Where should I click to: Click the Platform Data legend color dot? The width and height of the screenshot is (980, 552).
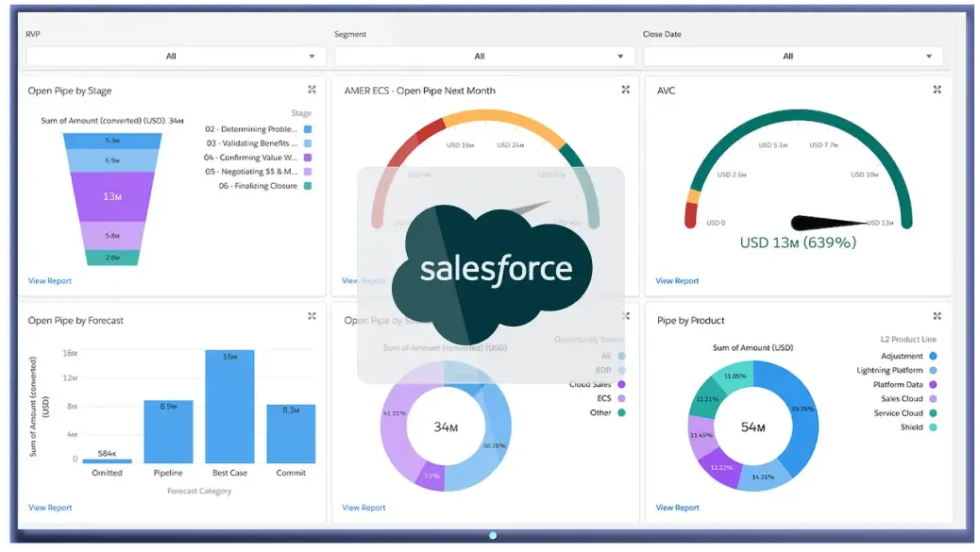click(933, 385)
